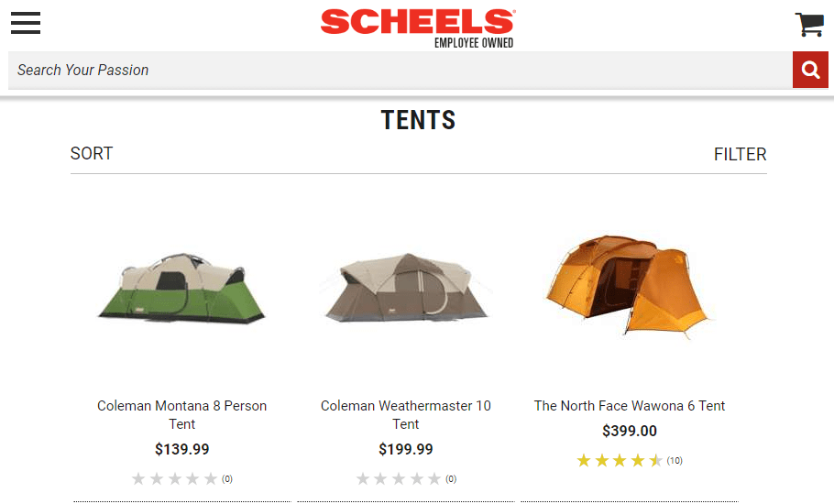Click the orange North Face tent image

click(628, 284)
